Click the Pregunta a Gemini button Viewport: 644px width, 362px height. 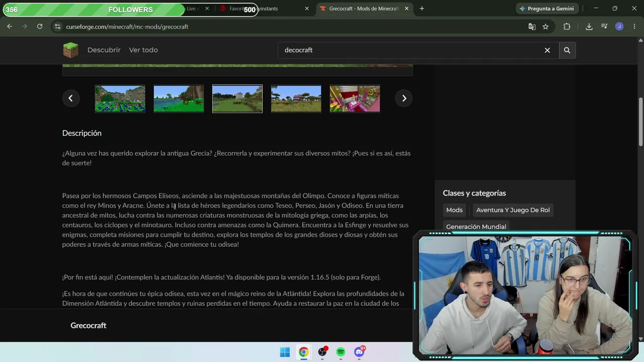click(547, 9)
